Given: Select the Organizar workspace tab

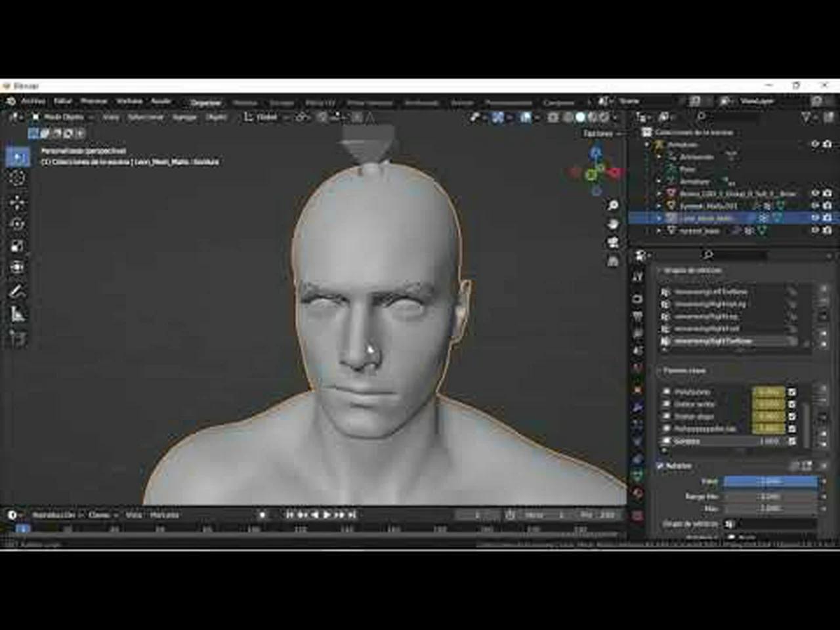Looking at the screenshot, I should [206, 102].
